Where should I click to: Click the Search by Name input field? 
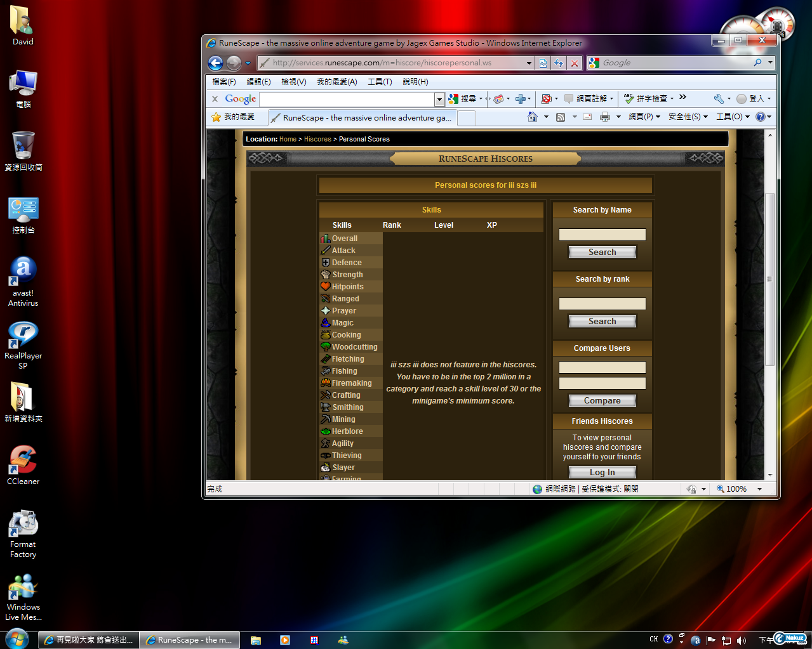pyautogui.click(x=602, y=235)
